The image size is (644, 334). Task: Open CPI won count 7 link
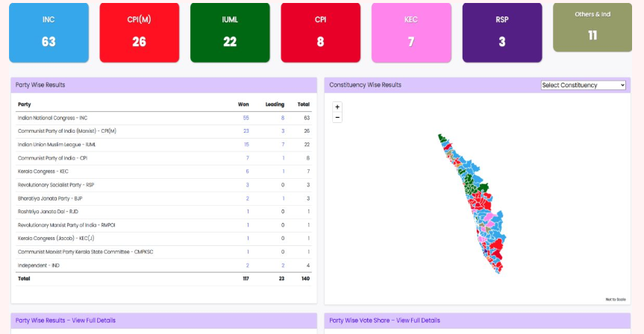click(x=247, y=158)
